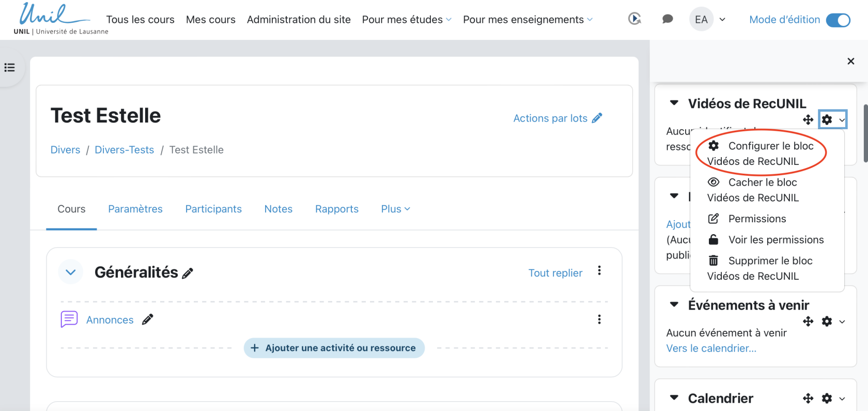Viewport: 868px width, 411px height.
Task: Click move icon for Événements à venir block
Action: 808,322
